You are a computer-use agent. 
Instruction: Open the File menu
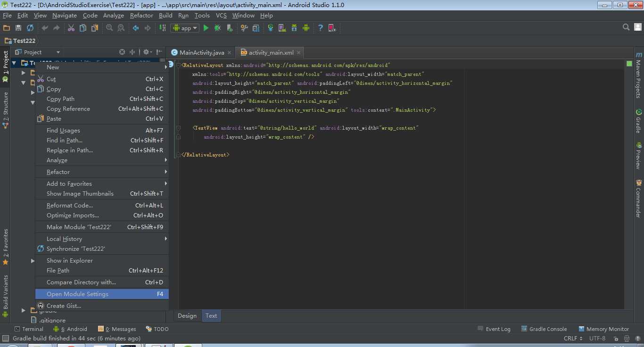(7, 16)
